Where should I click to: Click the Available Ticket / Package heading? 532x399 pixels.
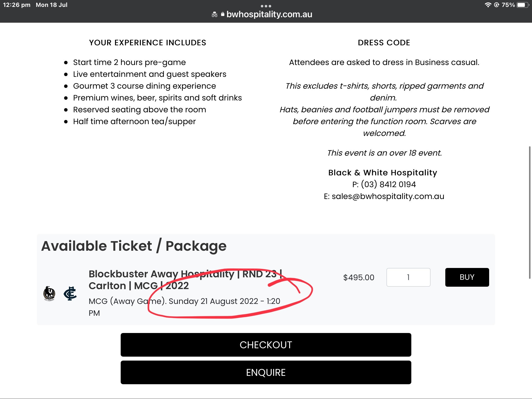coord(134,246)
